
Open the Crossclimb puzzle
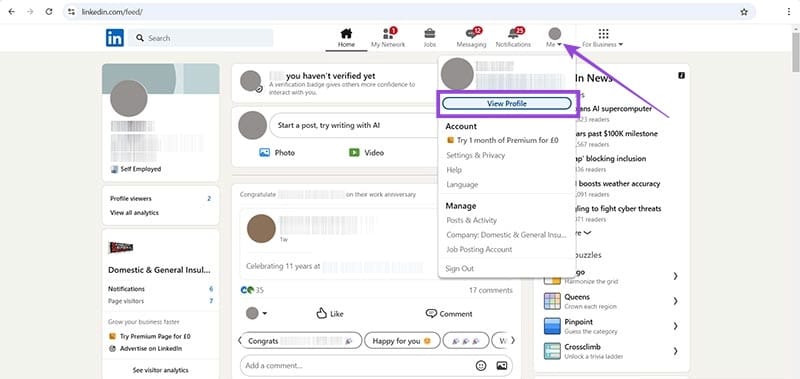(x=583, y=347)
